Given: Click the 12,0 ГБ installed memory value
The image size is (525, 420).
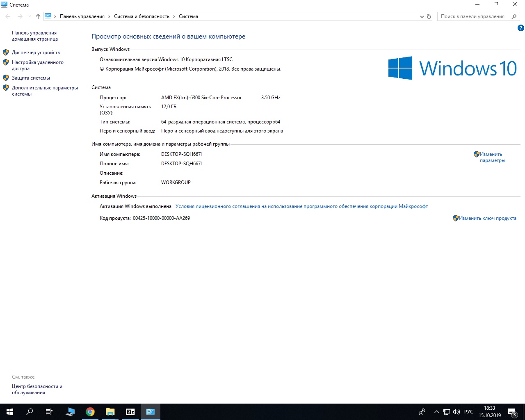Looking at the screenshot, I should [x=169, y=107].
